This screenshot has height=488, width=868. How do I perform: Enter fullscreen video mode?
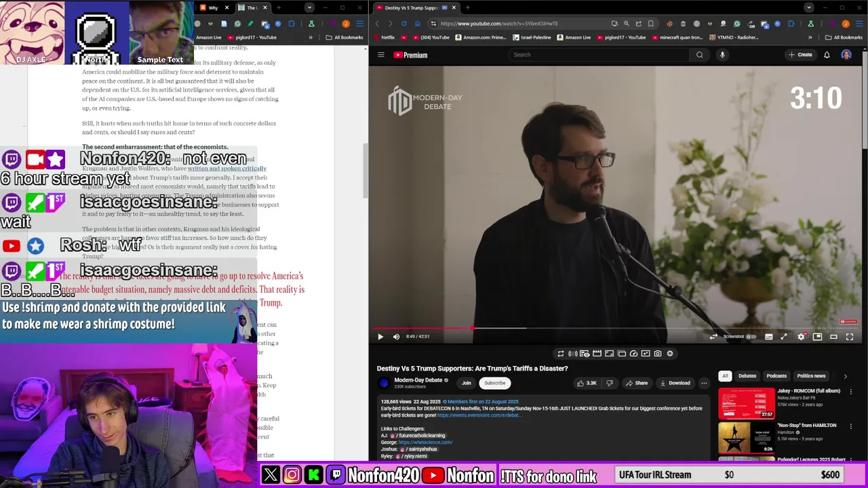point(850,337)
